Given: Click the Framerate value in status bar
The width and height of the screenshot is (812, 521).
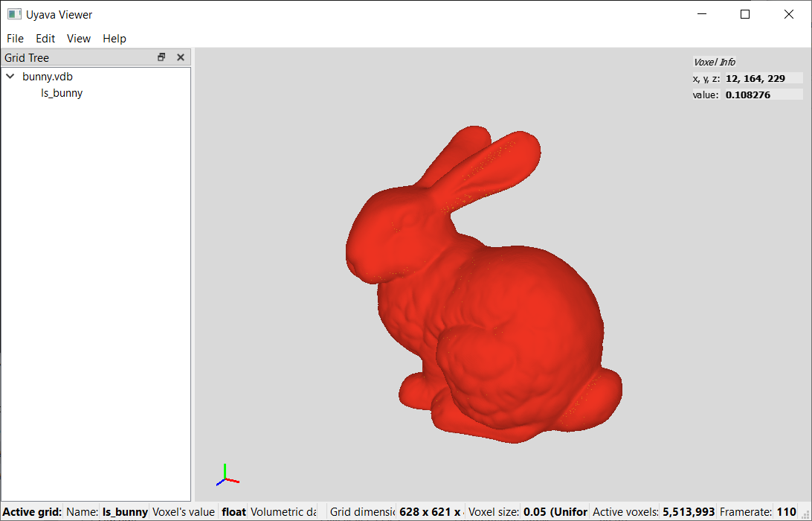Looking at the screenshot, I should point(786,512).
